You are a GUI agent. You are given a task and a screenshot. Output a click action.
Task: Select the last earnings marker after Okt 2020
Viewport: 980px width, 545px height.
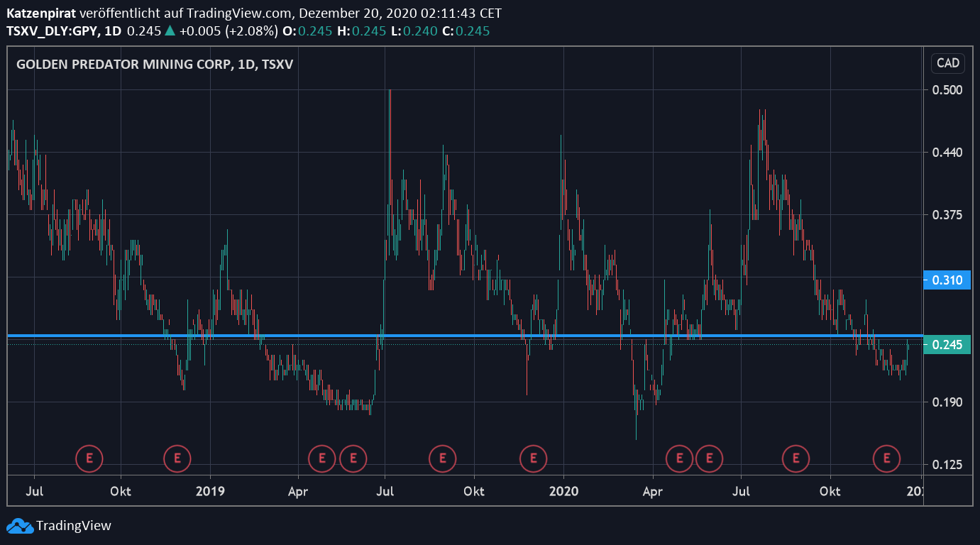tap(886, 458)
